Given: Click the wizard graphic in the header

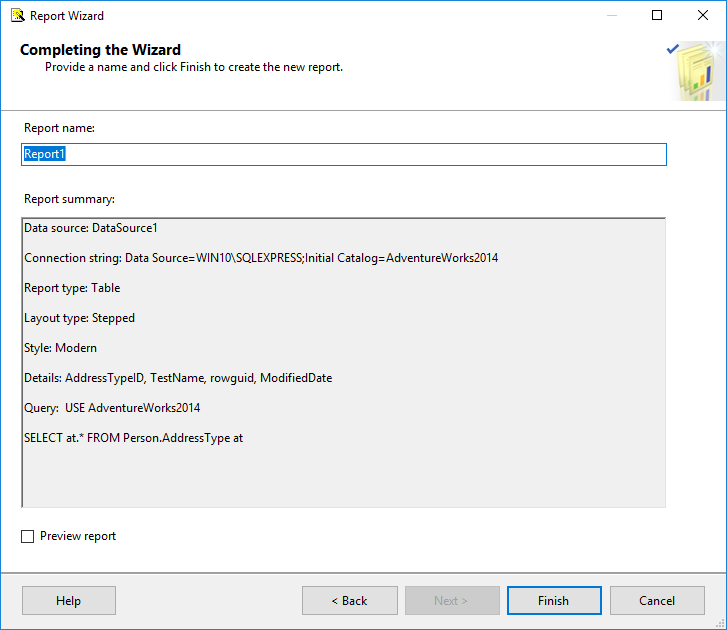Looking at the screenshot, I should pos(696,72).
